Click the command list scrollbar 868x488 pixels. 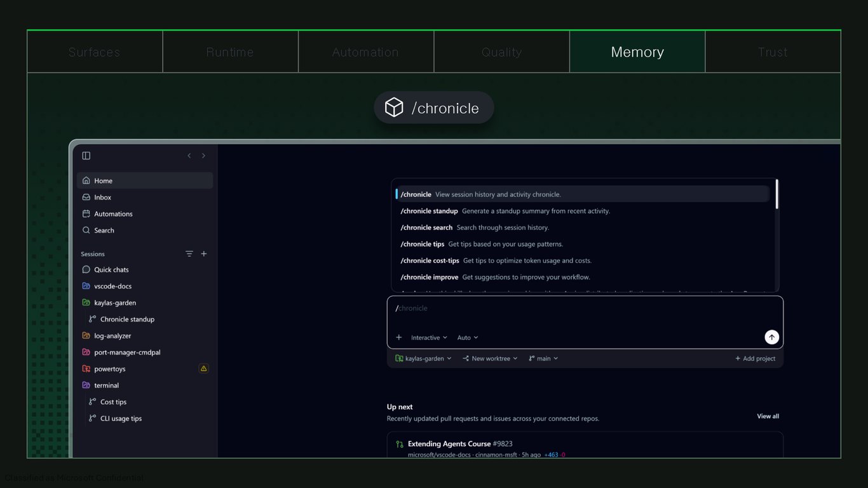point(776,194)
